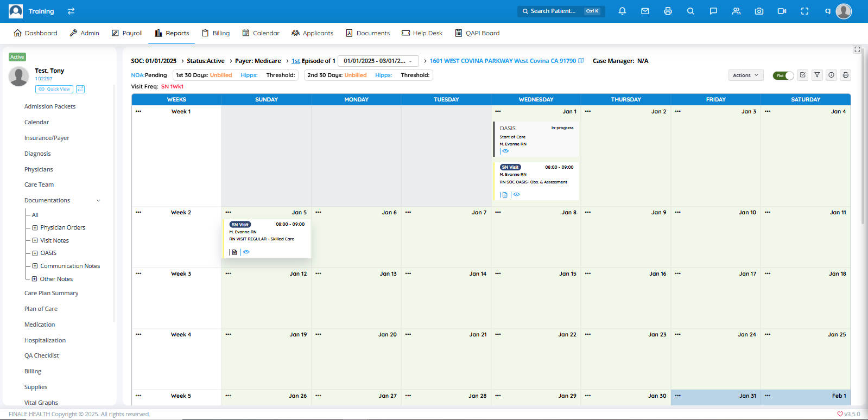Print the patient calendar
This screenshot has height=420, width=868.
point(845,75)
